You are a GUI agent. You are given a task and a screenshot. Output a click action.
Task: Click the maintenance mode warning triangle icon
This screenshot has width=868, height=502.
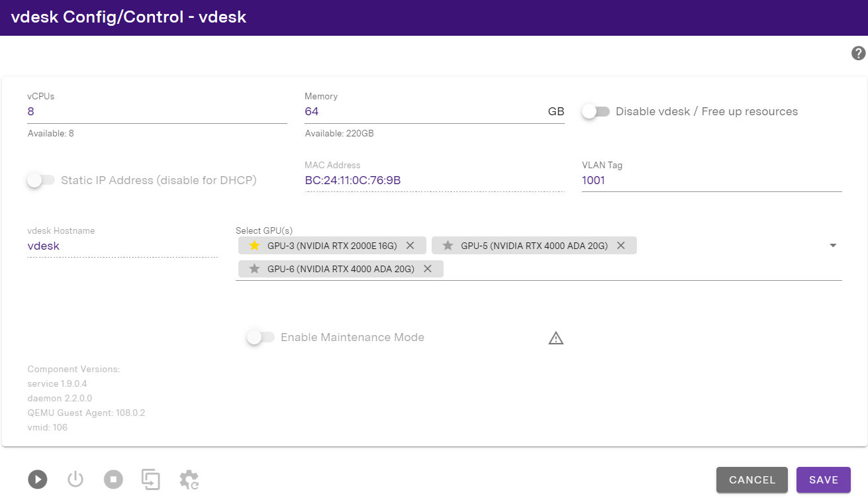coord(555,338)
